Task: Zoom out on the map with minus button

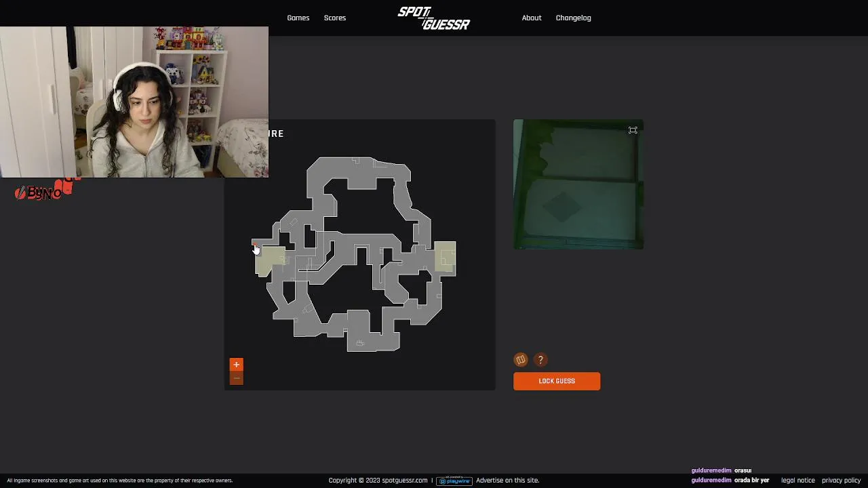Action: (x=236, y=378)
